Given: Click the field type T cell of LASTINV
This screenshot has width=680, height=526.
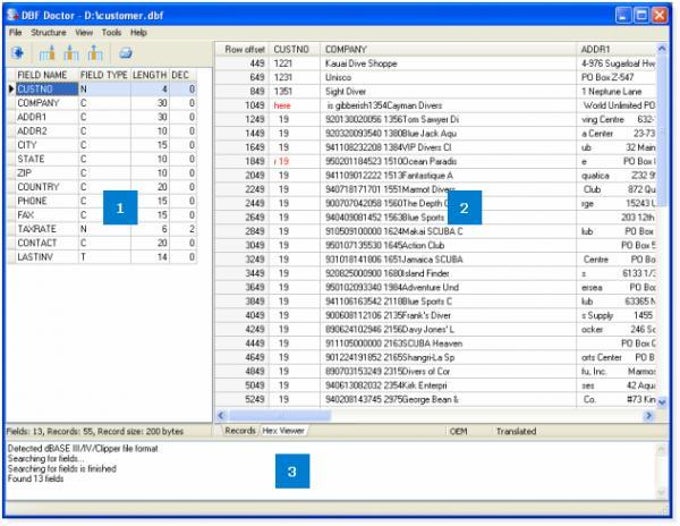Looking at the screenshot, I should click(104, 257).
